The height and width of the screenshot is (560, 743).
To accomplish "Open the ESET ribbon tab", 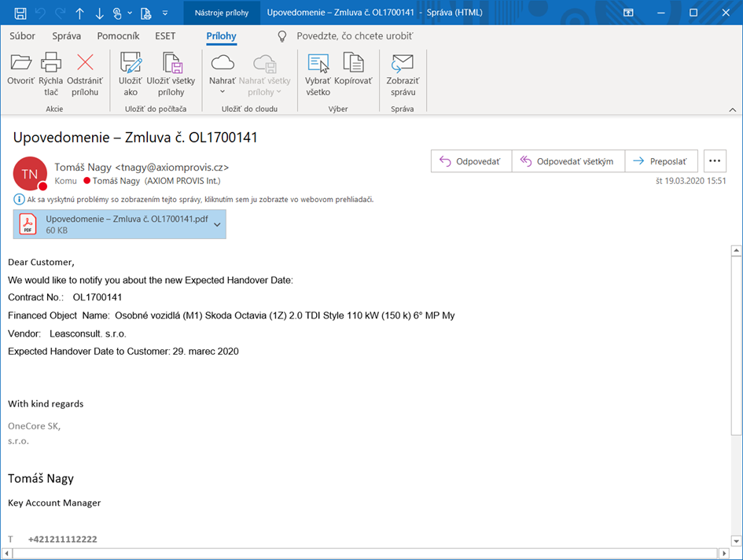I will [x=165, y=36].
